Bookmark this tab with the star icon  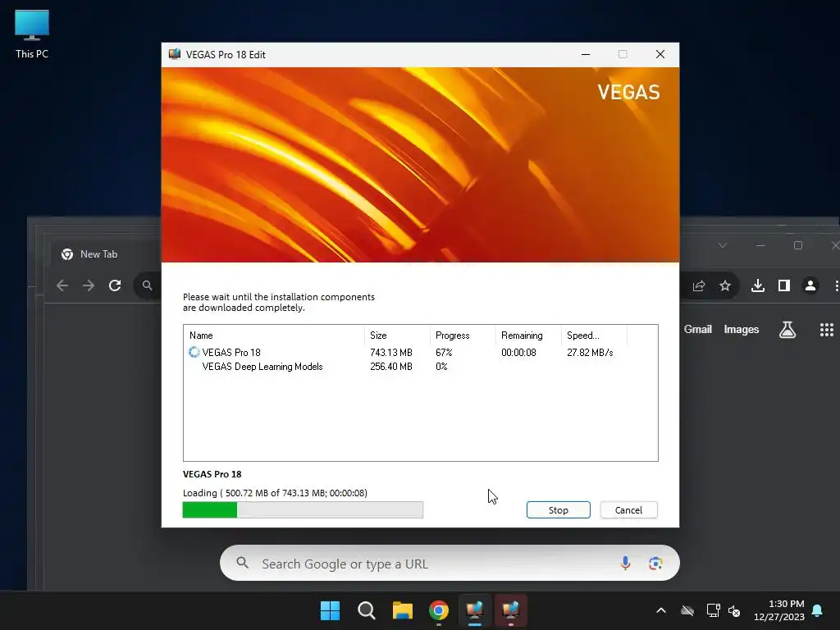(725, 286)
